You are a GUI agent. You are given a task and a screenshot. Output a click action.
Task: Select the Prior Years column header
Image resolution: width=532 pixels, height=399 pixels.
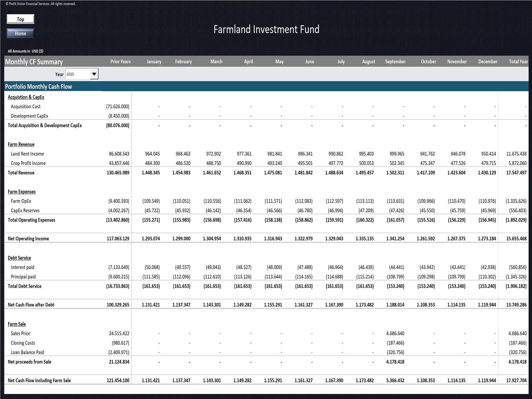click(120, 61)
